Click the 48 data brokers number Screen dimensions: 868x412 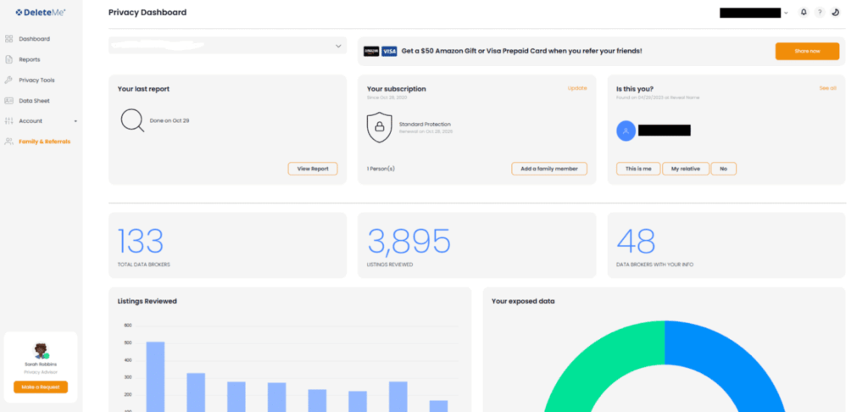636,241
